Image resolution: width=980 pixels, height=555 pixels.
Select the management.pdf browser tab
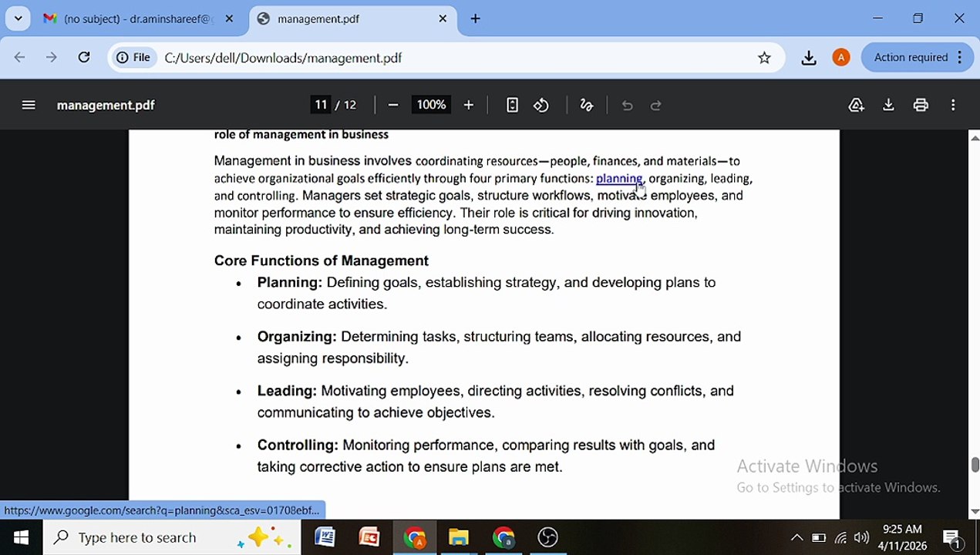click(352, 18)
